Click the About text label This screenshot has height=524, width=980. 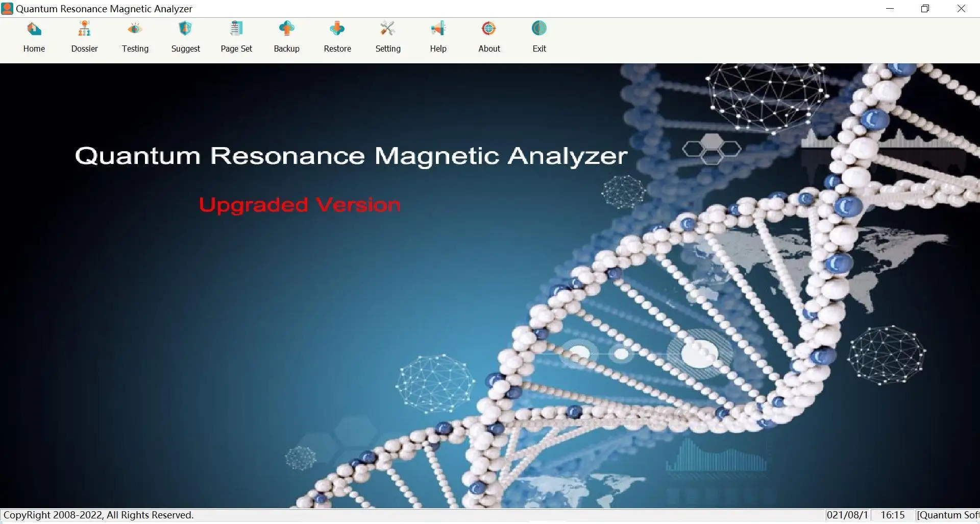(x=489, y=49)
